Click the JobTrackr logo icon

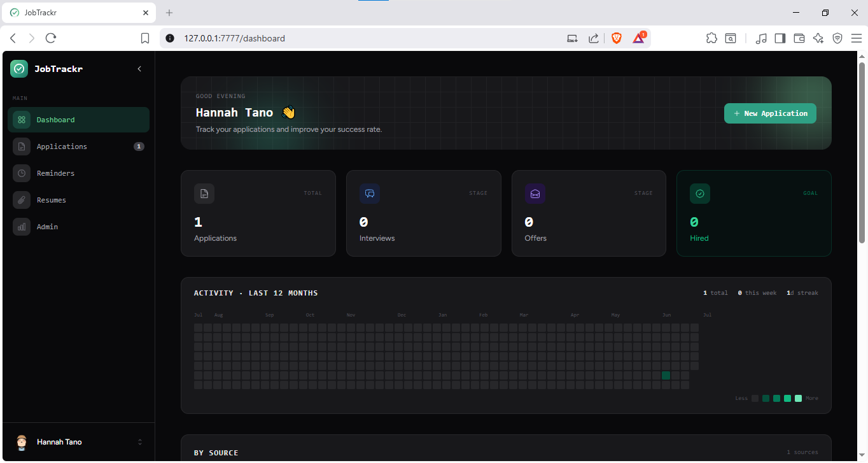pos(19,69)
